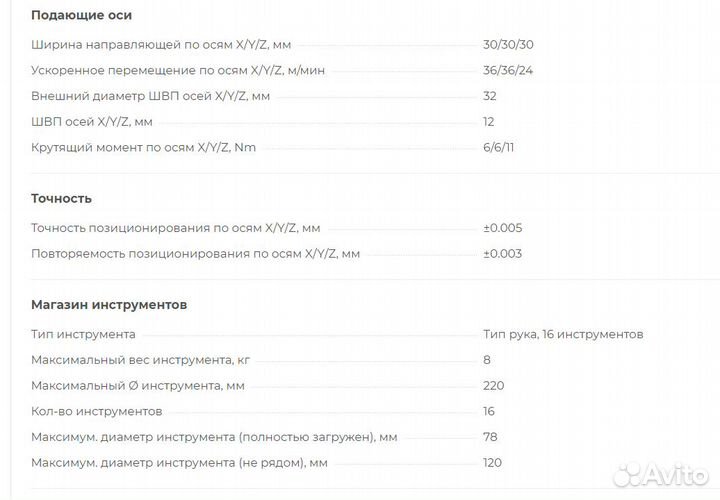This screenshot has width=720, height=500.
Task: Click the positioning accuracy value ±0.005
Action: tap(502, 228)
